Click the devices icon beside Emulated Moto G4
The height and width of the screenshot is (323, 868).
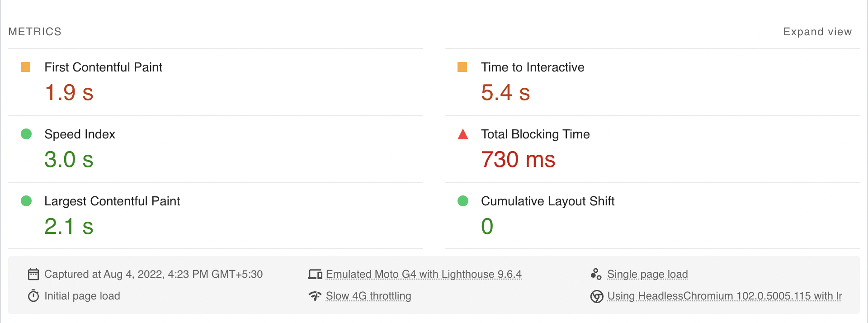[x=315, y=274]
